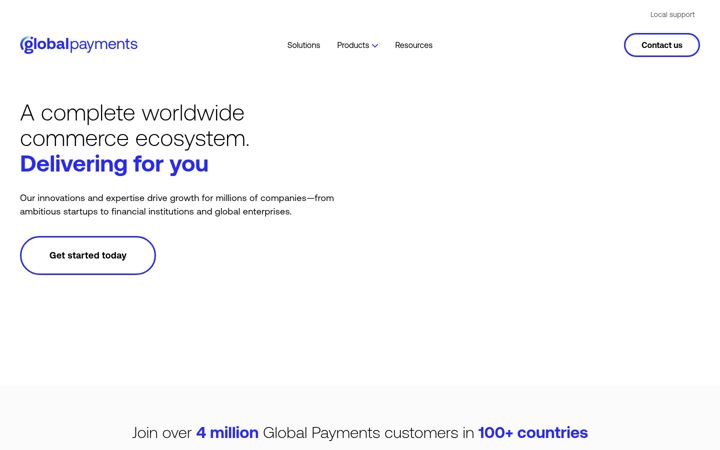Expand the Products dropdown chevron
The height and width of the screenshot is (450, 720).
click(x=375, y=45)
